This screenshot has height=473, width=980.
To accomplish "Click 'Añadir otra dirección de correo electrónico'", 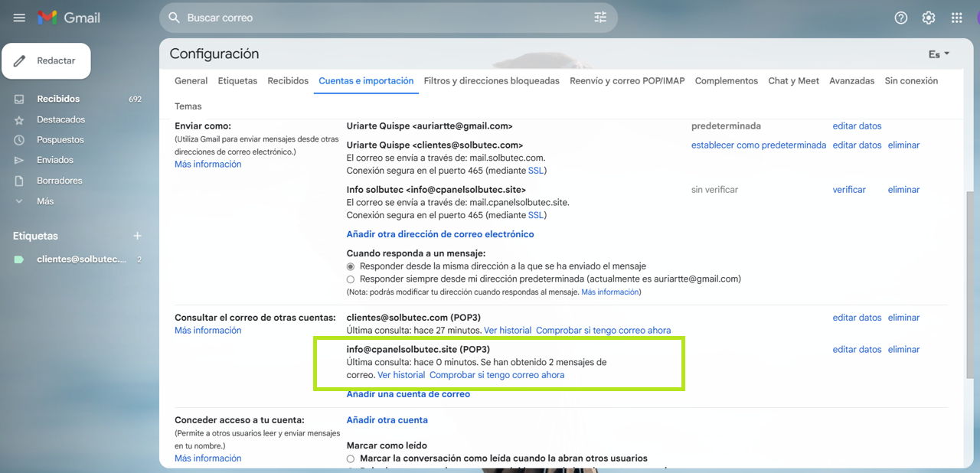I will pyautogui.click(x=440, y=234).
